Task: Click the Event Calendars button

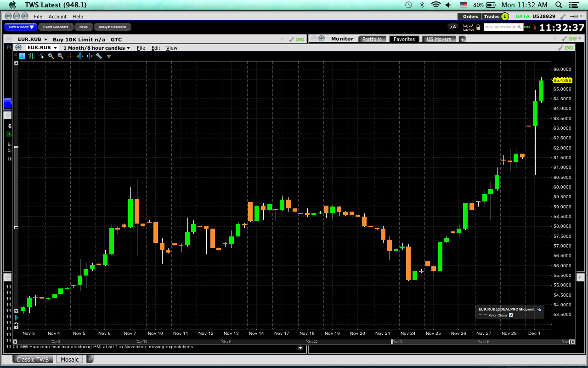Action: pyautogui.click(x=56, y=27)
